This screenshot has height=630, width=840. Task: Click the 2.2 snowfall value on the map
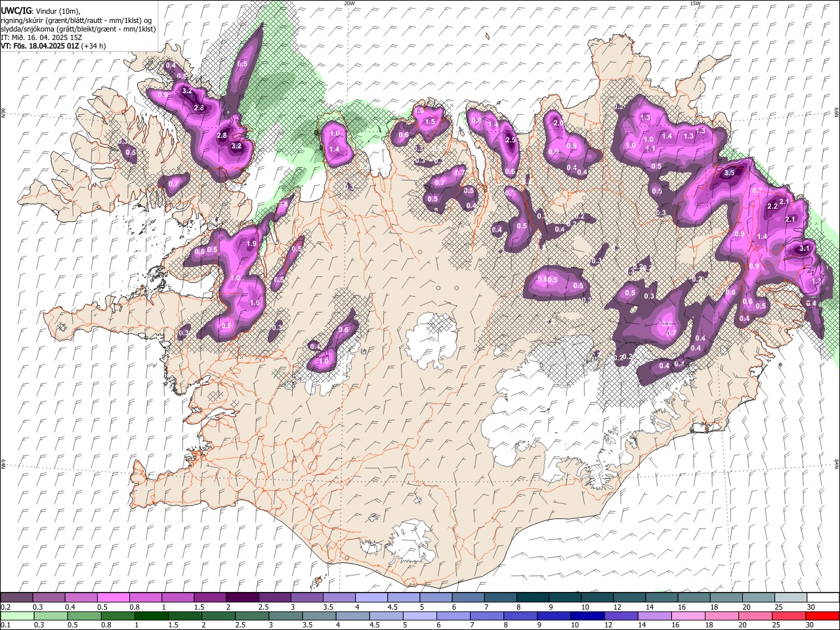[x=772, y=206]
